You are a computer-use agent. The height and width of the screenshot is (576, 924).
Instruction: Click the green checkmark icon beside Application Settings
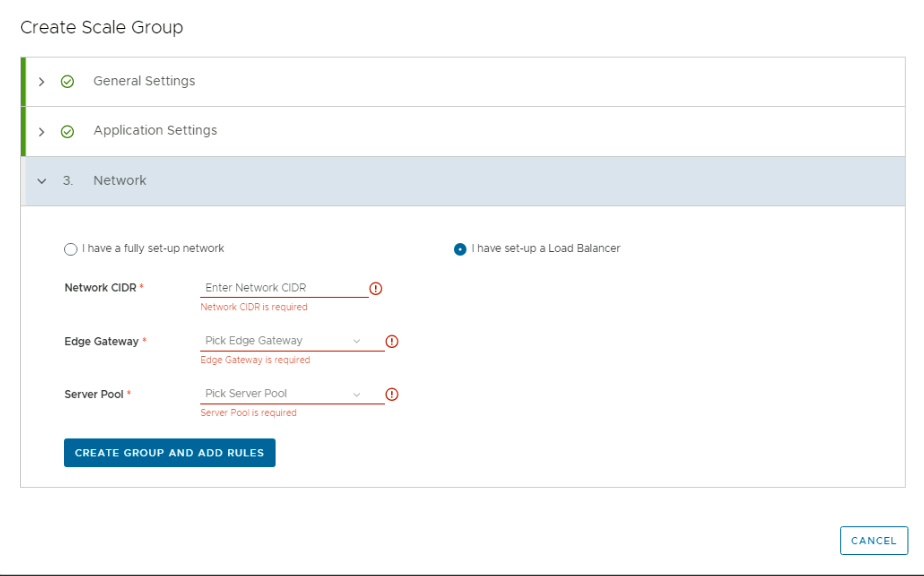pos(67,132)
